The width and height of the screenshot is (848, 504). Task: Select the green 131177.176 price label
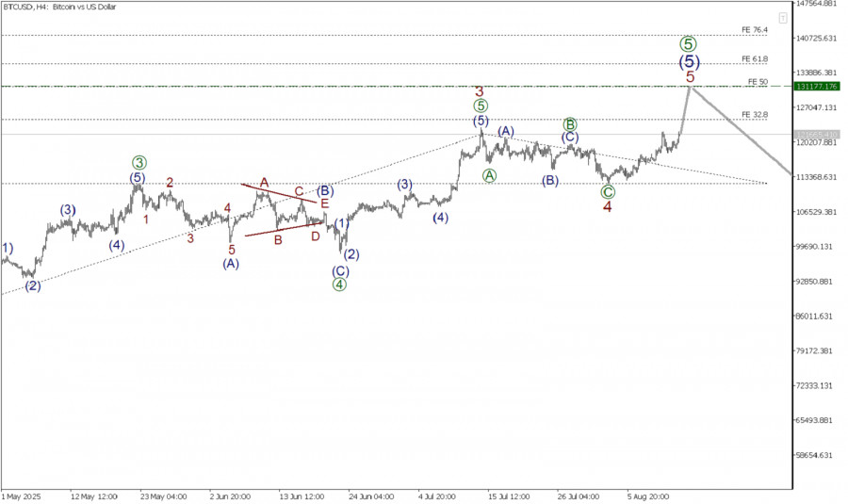point(817,87)
